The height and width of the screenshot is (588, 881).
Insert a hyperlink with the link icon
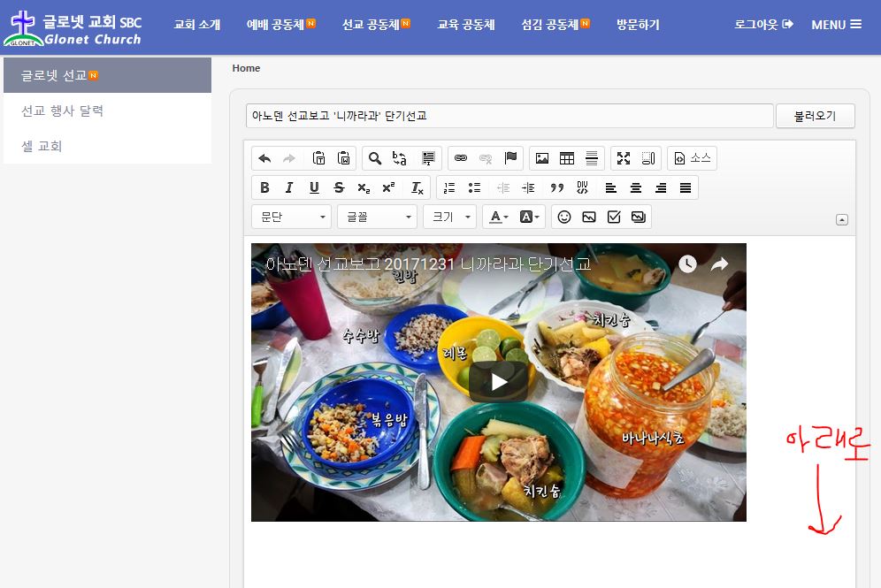[461, 158]
